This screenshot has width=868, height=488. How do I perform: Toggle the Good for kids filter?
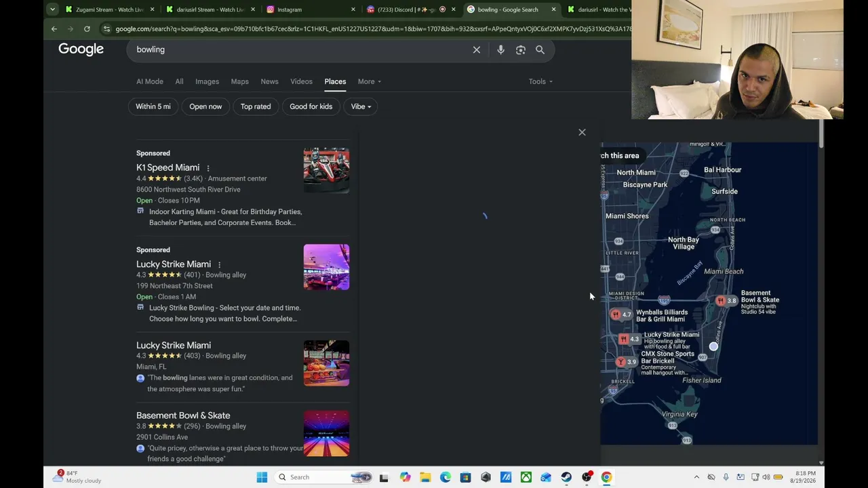point(311,106)
